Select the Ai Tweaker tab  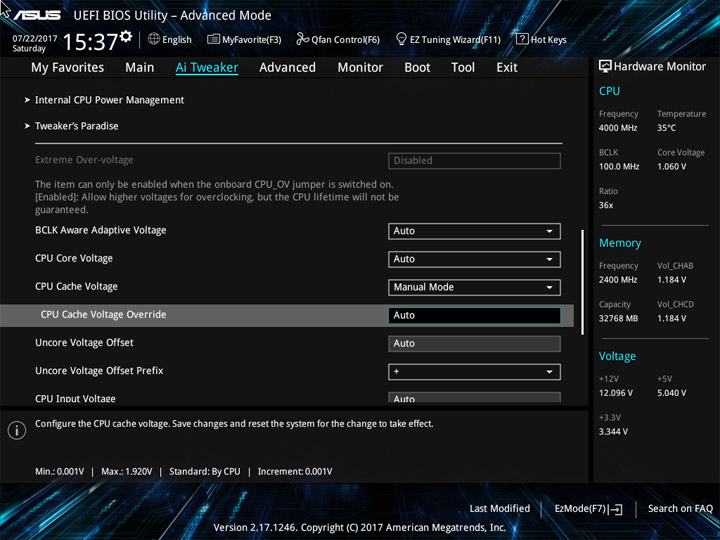[207, 68]
